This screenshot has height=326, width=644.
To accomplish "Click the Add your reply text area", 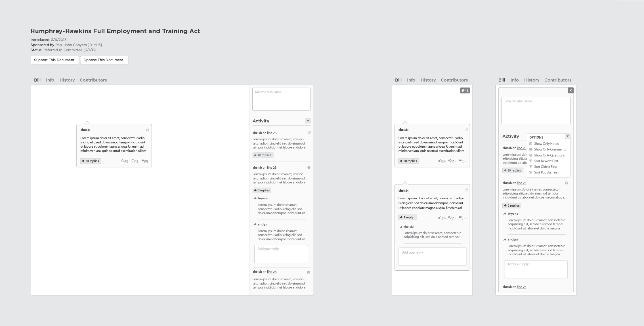I will click(x=281, y=253).
